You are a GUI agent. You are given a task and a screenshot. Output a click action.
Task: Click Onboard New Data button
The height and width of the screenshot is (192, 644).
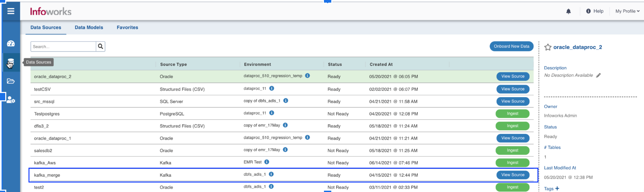[512, 46]
